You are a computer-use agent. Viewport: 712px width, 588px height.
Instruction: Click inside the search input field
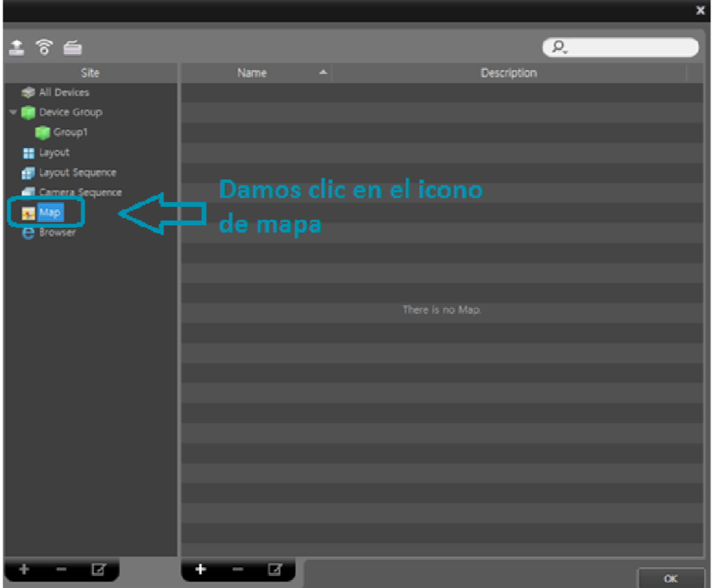click(632, 47)
